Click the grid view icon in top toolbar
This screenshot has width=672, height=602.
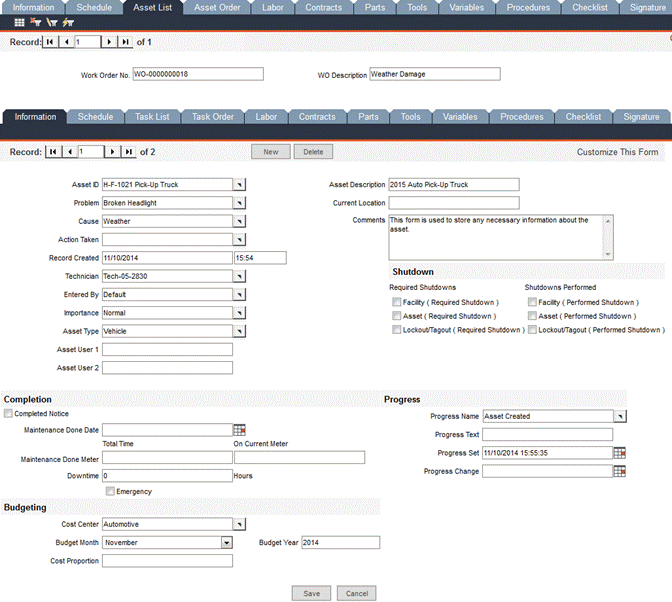pos(20,22)
